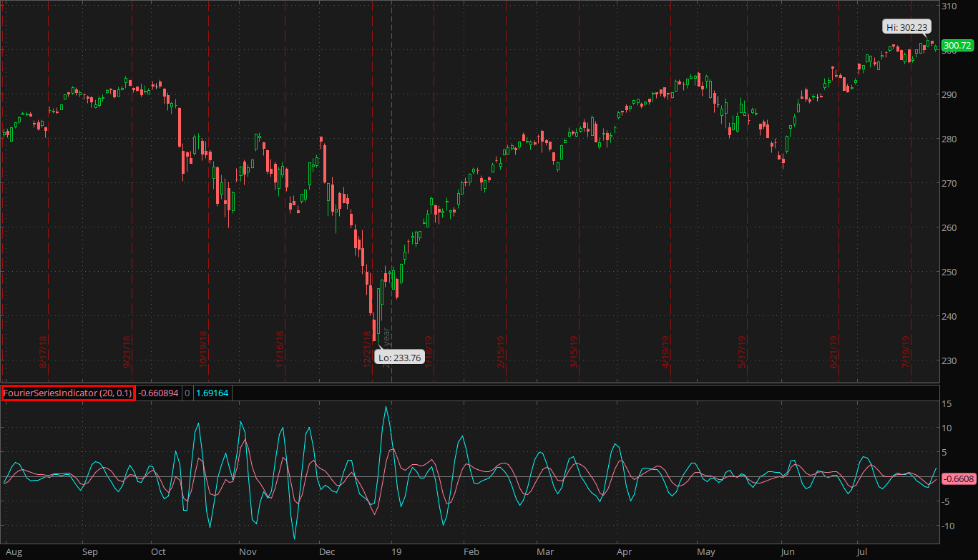Select the Hi: 302.23 price bubble
Screen dimensions: 978x560
pyautogui.click(x=906, y=27)
